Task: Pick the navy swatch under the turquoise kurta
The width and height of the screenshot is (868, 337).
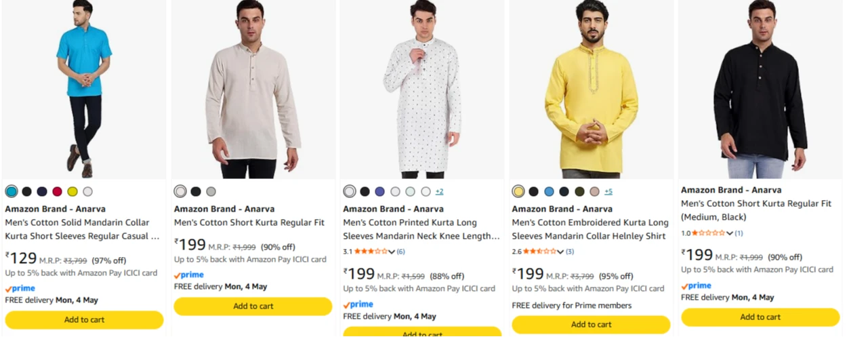Action: coord(42,192)
